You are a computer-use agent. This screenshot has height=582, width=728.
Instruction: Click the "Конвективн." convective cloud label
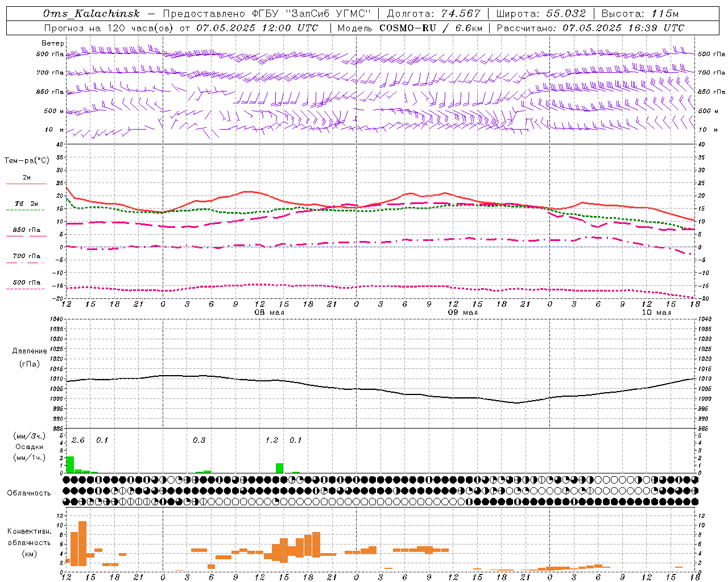pyautogui.click(x=29, y=531)
